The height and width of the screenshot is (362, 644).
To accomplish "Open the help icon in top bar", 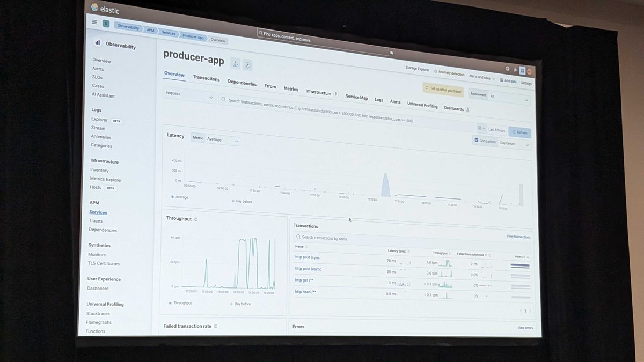I will [507, 69].
